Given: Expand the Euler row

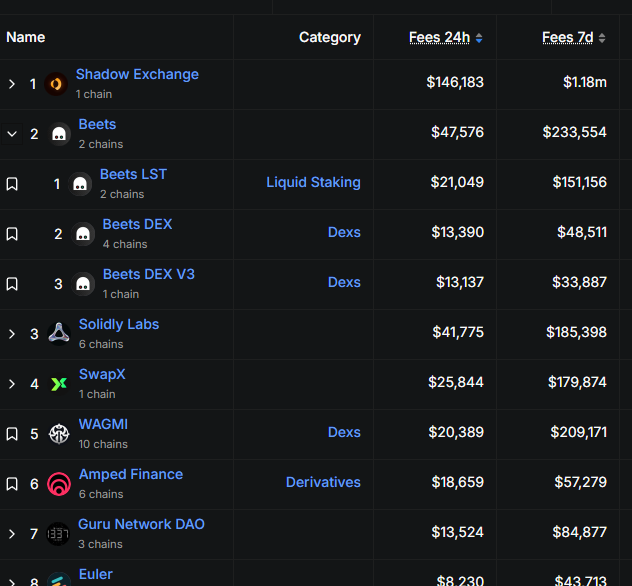Looking at the screenshot, I should [12, 582].
